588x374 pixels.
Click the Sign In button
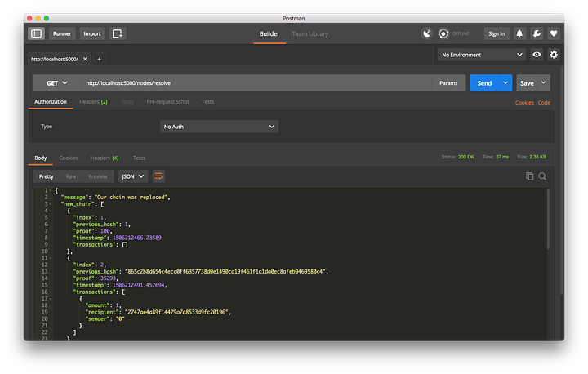click(x=497, y=33)
